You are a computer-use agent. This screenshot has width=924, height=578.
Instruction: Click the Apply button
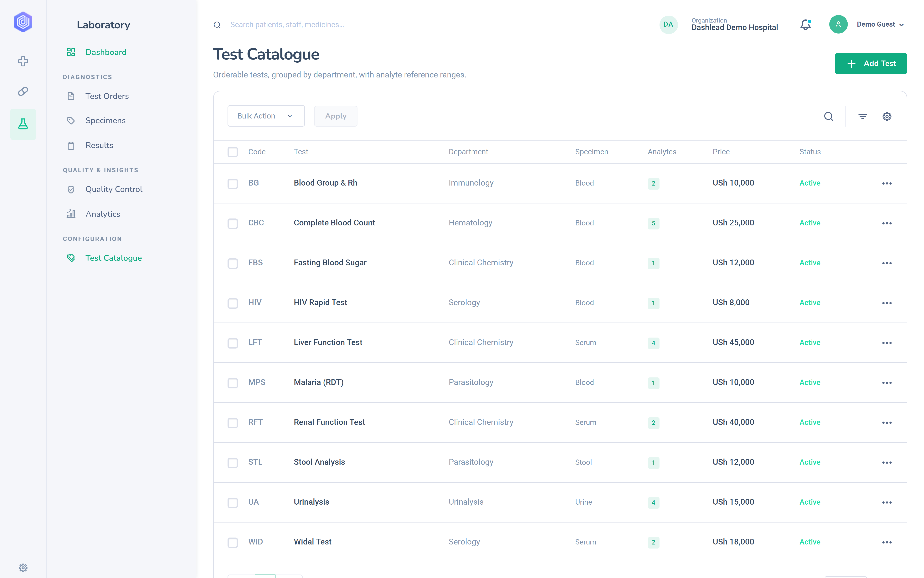click(336, 116)
